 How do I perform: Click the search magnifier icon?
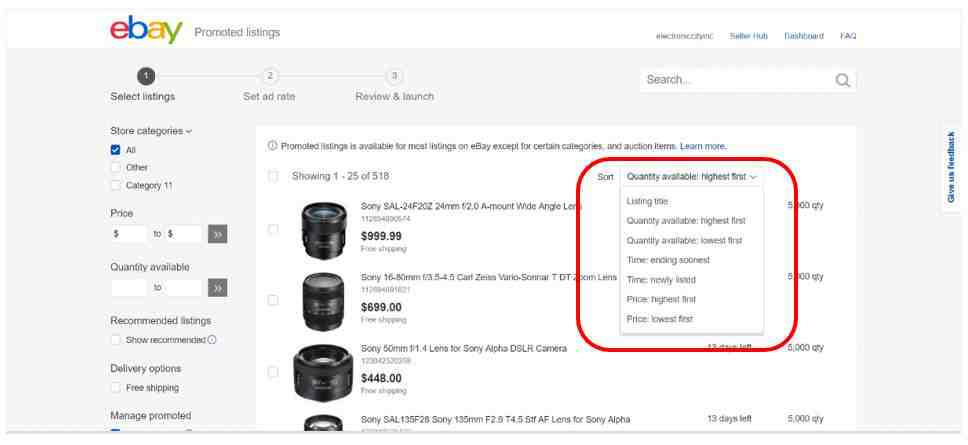coord(843,80)
